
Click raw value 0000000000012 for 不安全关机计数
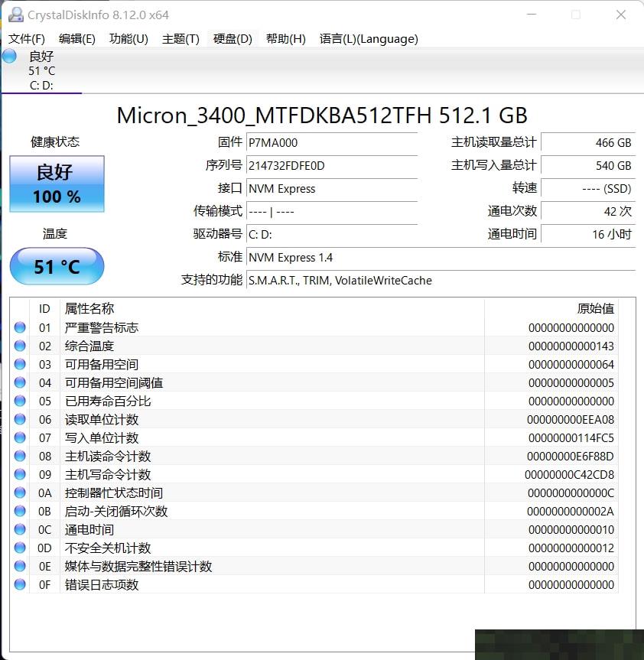(571, 548)
